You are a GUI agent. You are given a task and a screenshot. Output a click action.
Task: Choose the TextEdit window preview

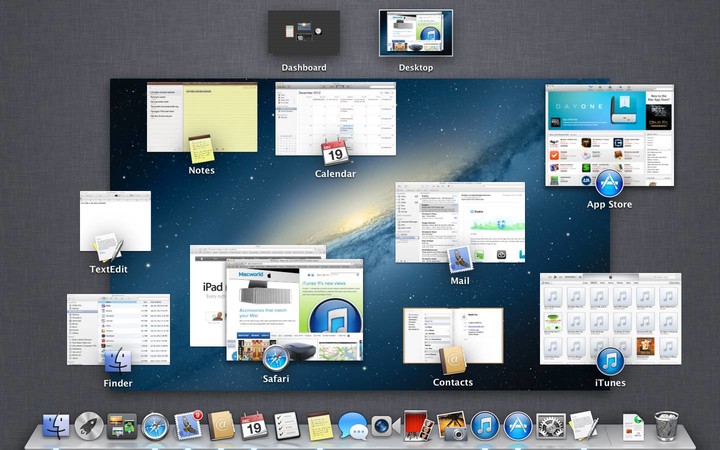(x=115, y=220)
